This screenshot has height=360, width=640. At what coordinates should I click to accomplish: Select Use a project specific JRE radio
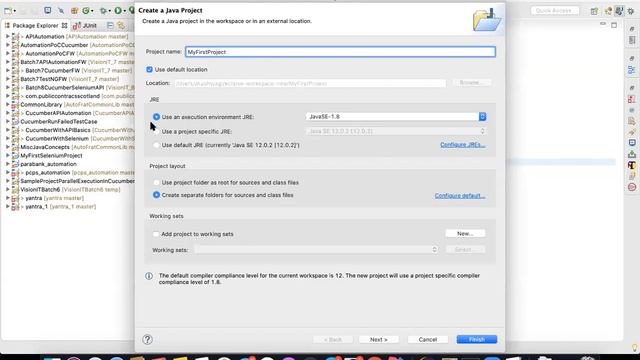tap(156, 131)
